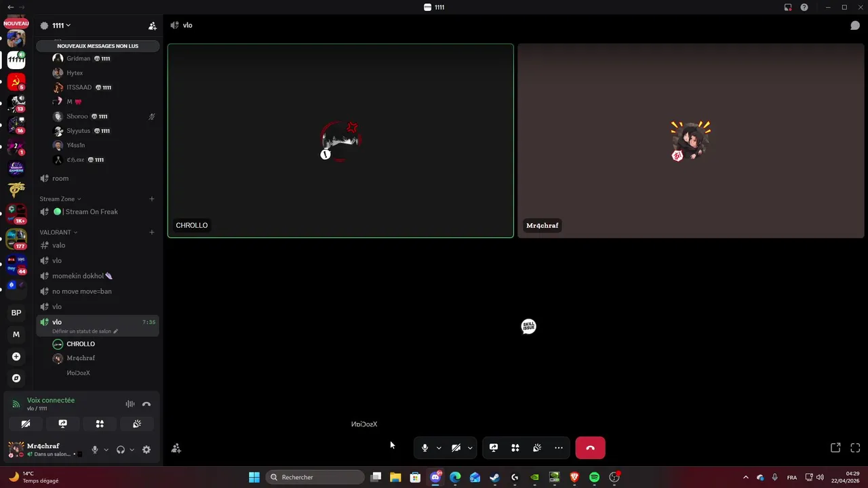Open output device arrow next to headphones
This screenshot has height=488, width=868.
click(x=132, y=449)
